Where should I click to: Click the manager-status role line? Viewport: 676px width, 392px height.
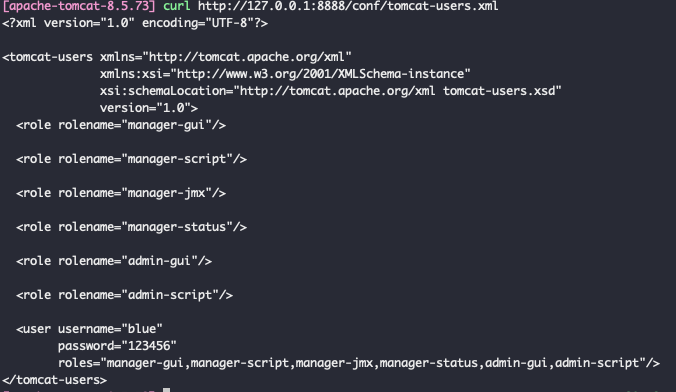tap(131, 227)
